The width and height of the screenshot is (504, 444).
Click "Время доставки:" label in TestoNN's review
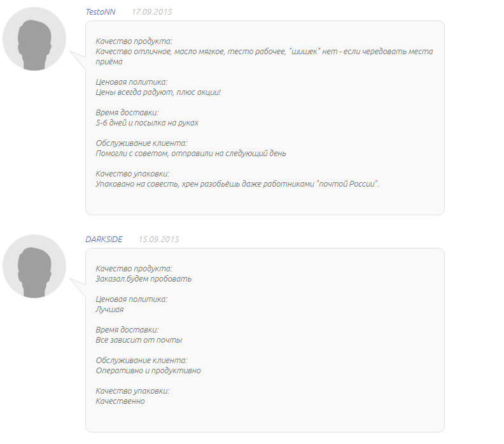(x=127, y=113)
